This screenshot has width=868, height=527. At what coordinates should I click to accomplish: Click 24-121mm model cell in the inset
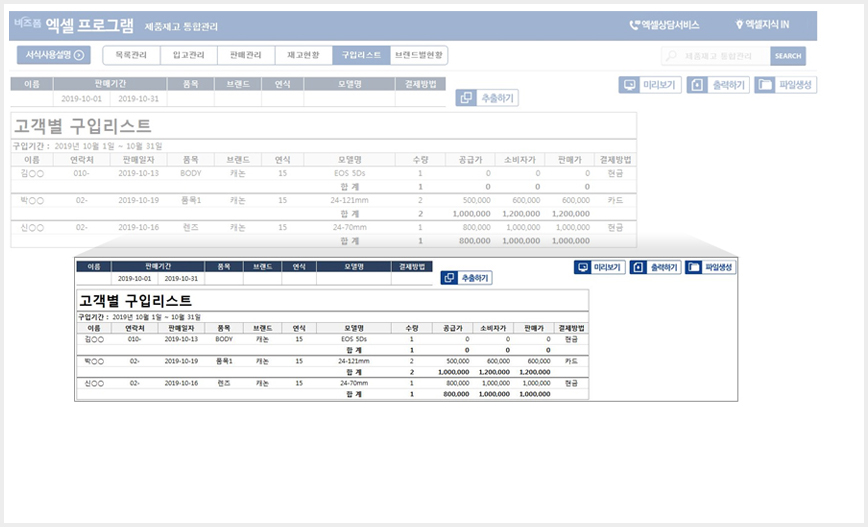(354, 361)
